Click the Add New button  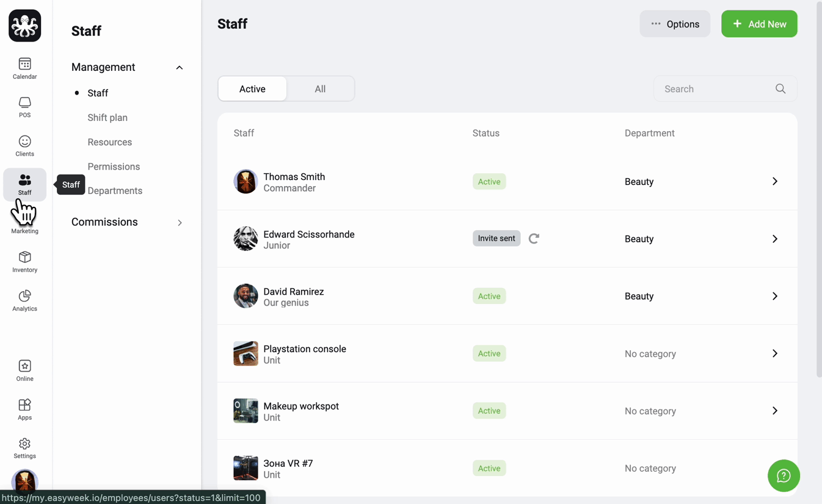759,24
